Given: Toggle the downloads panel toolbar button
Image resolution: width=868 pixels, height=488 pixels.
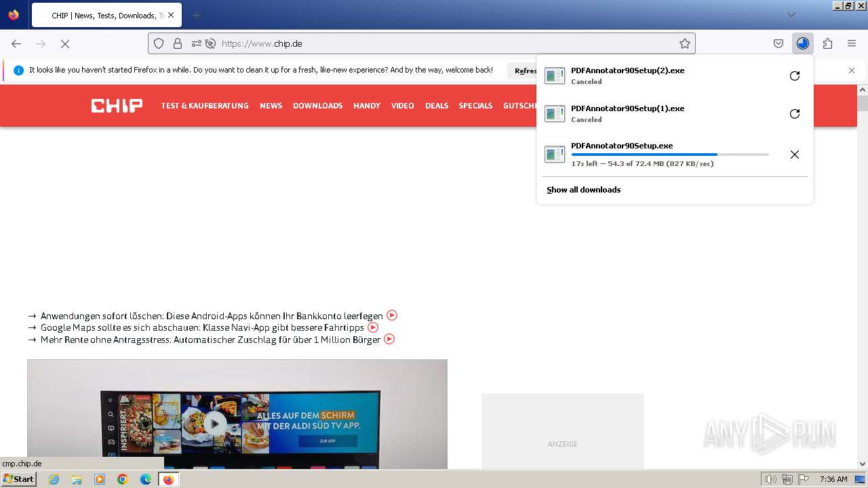Looking at the screenshot, I should 803,43.
